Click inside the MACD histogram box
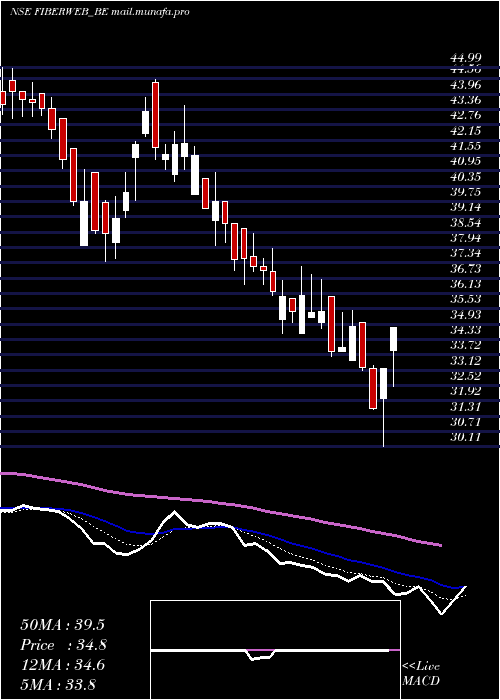This screenshot has width=500, height=700. (x=275, y=650)
